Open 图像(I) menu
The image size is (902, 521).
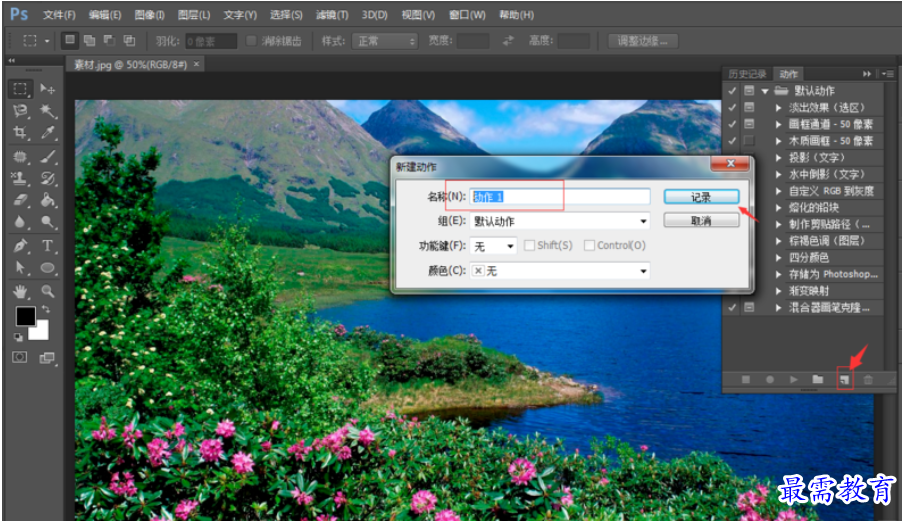150,15
